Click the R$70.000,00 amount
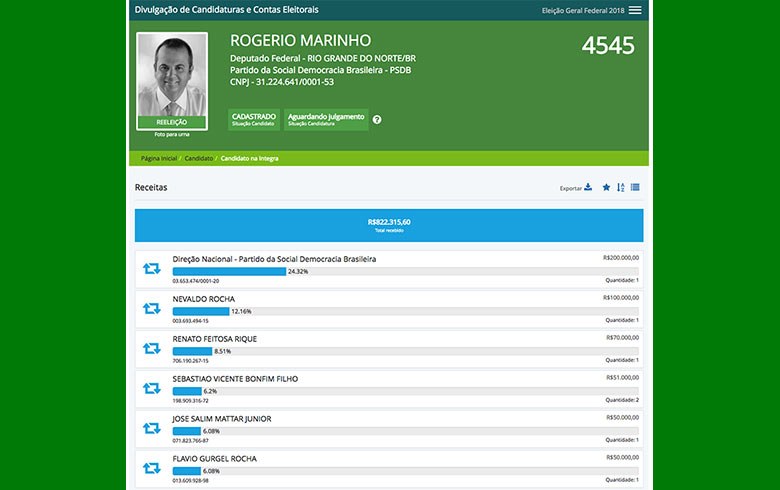The image size is (780, 490). [x=622, y=337]
